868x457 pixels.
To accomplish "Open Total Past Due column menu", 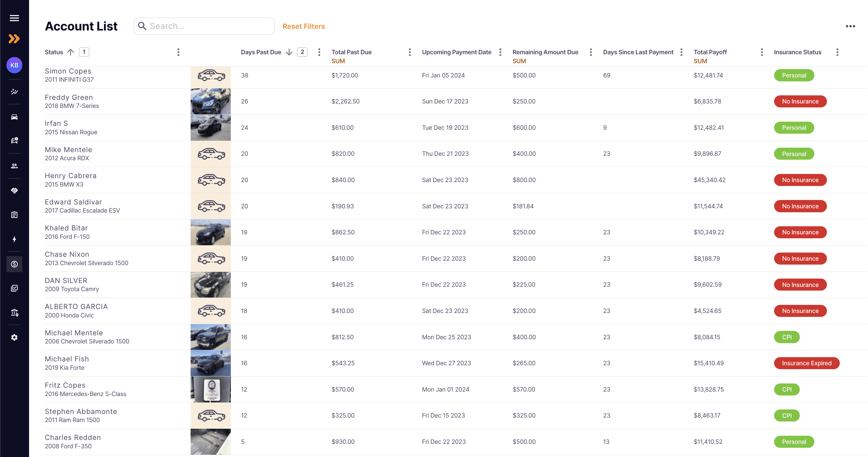I will pyautogui.click(x=409, y=52).
